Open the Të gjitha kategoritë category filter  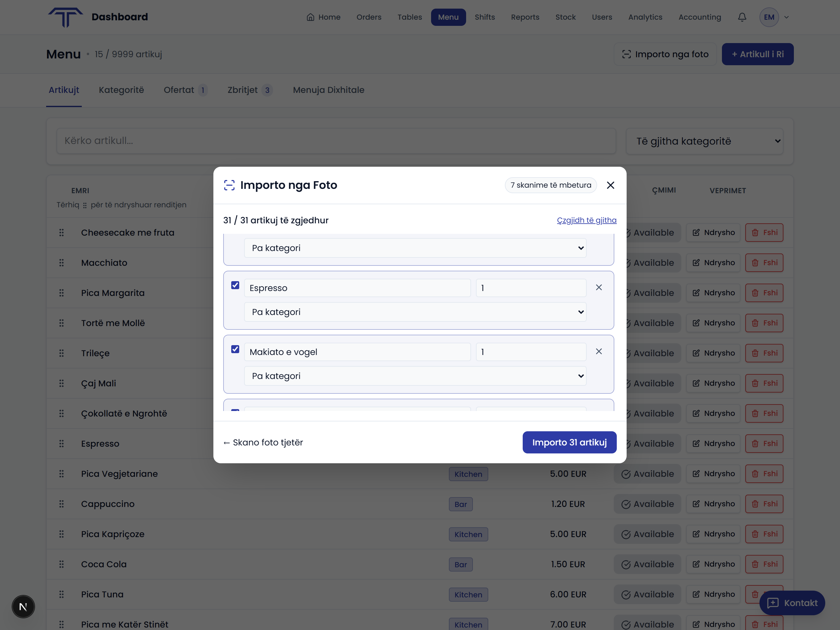click(705, 141)
